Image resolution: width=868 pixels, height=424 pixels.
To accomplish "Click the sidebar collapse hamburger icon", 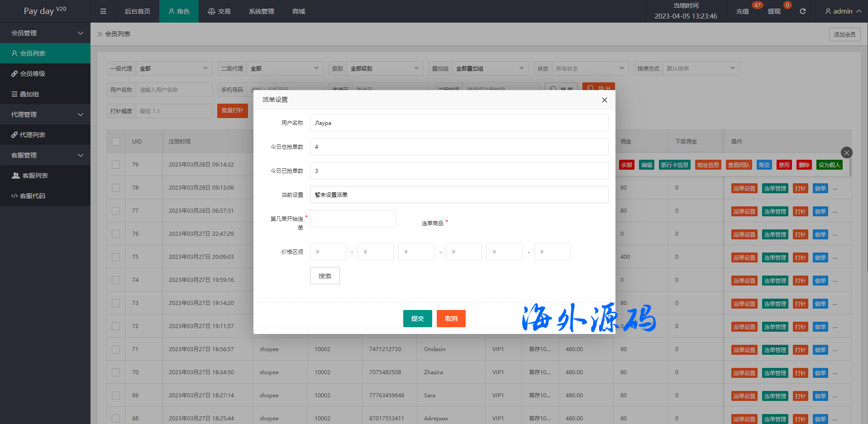I will click(103, 11).
